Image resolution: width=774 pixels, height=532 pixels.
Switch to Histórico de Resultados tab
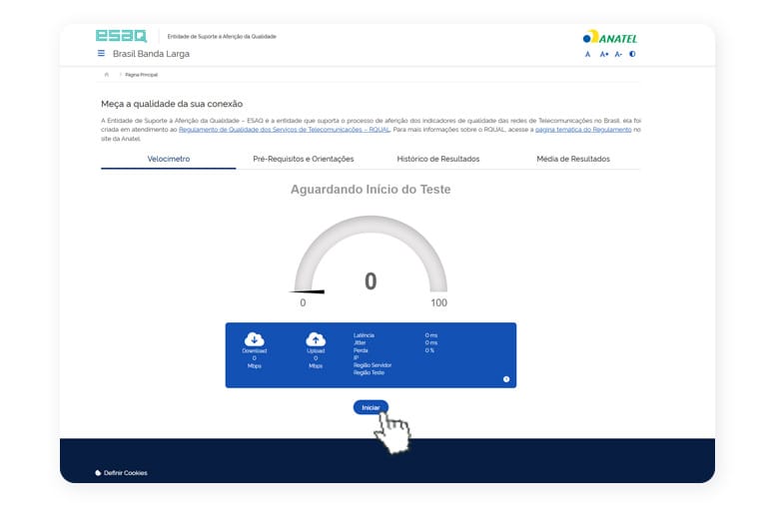click(438, 159)
